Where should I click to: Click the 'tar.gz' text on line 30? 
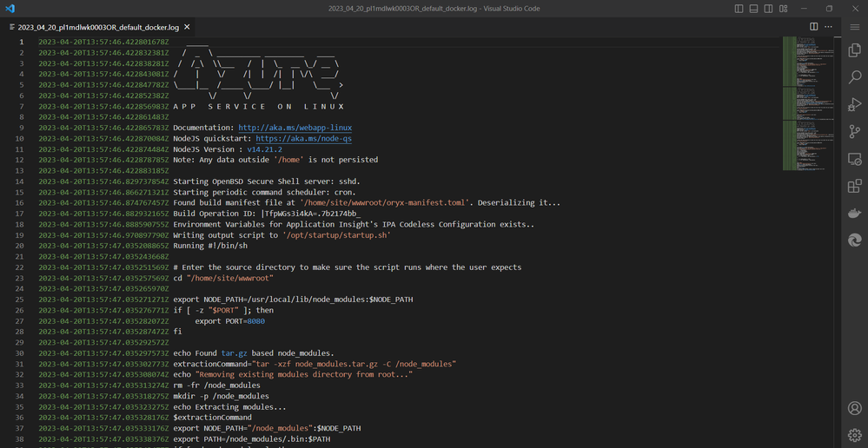point(235,352)
